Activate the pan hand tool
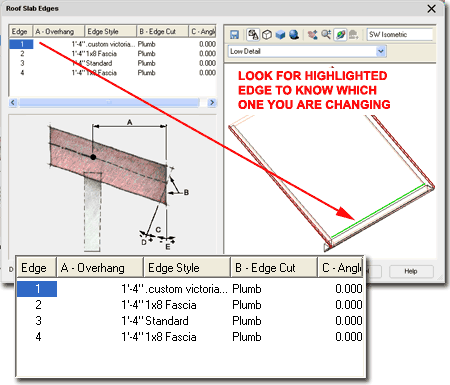 pos(312,35)
